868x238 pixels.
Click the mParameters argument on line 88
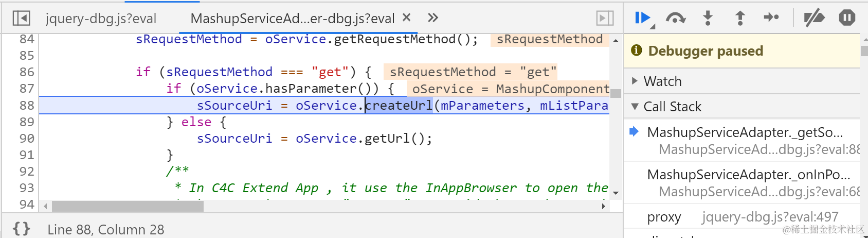[482, 105]
